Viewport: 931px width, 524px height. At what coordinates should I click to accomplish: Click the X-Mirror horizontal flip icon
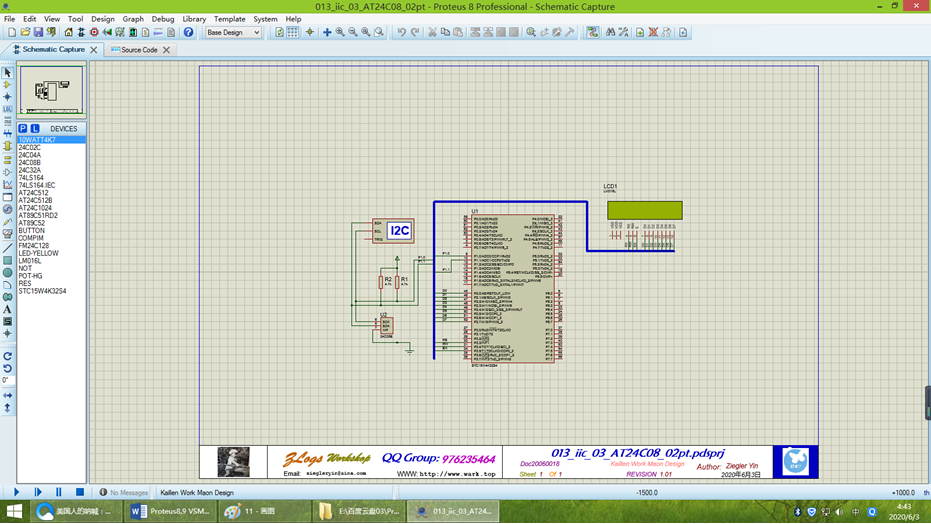pyautogui.click(x=7, y=395)
